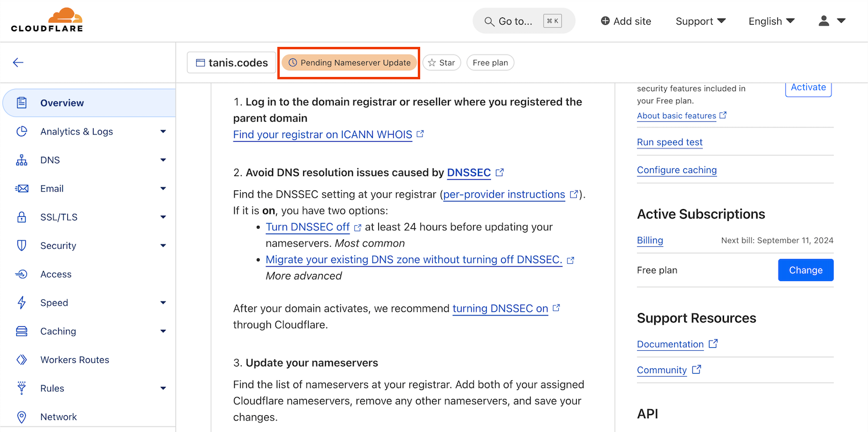Click the back arrow in the sidebar
Viewport: 868px width, 432px height.
pyautogui.click(x=18, y=62)
